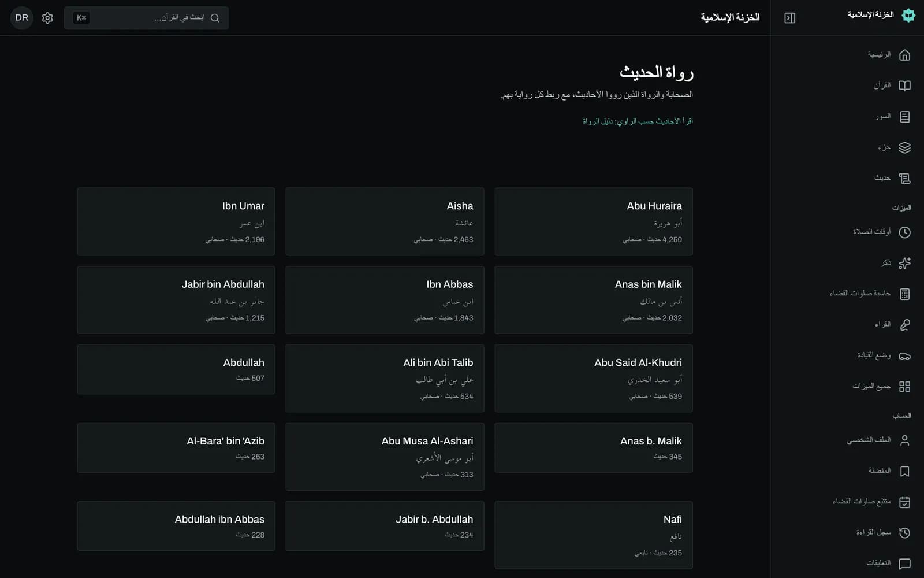Open the favorites (المفضلة) bookmark icon
The height and width of the screenshot is (578, 924).
904,471
